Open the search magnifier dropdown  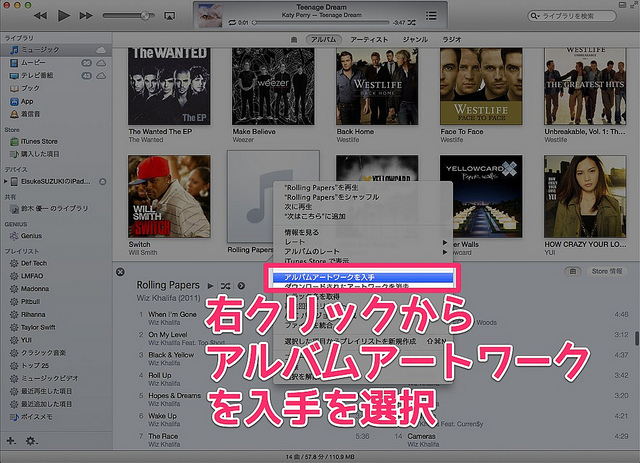pyautogui.click(x=534, y=16)
